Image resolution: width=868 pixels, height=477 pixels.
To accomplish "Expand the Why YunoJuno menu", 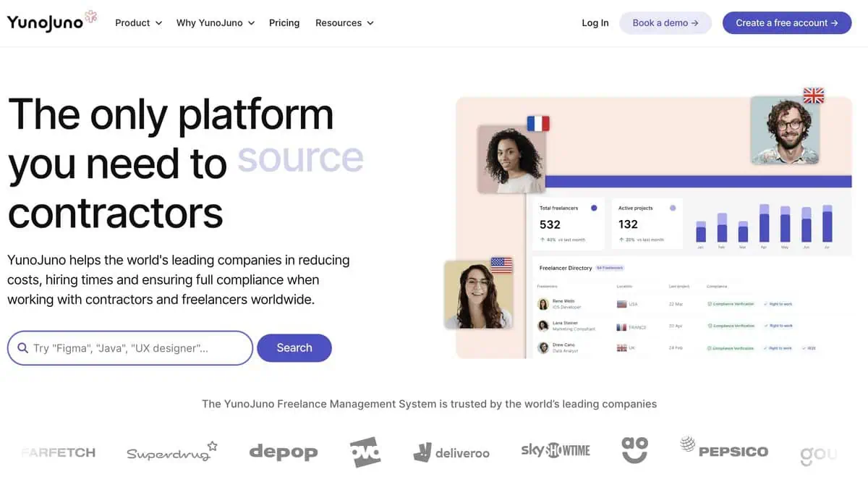I will (216, 23).
